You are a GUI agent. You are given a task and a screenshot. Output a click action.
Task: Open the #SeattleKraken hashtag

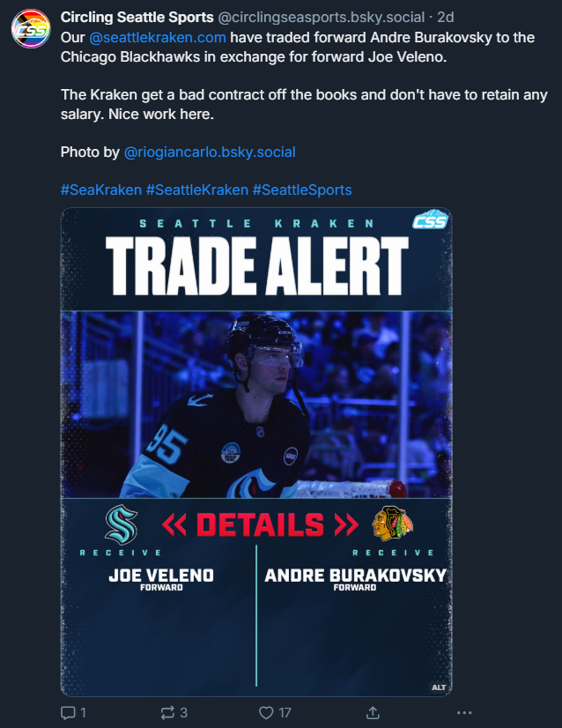[x=197, y=189]
